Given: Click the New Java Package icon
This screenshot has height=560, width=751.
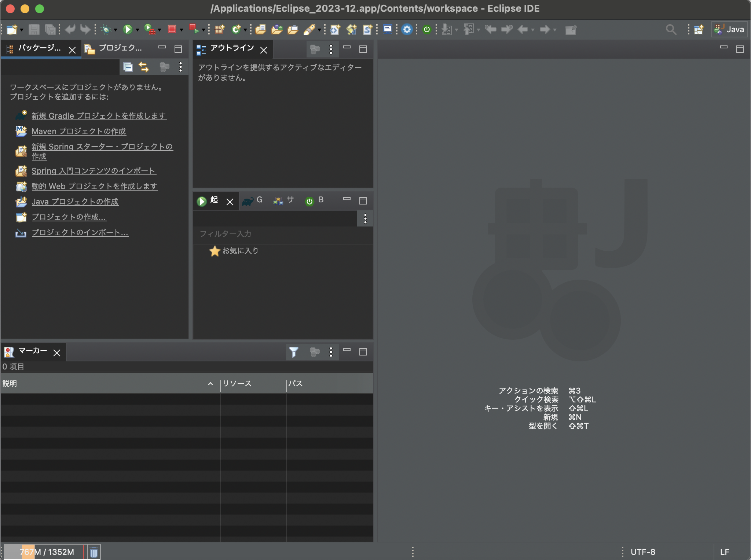Looking at the screenshot, I should pos(220,29).
